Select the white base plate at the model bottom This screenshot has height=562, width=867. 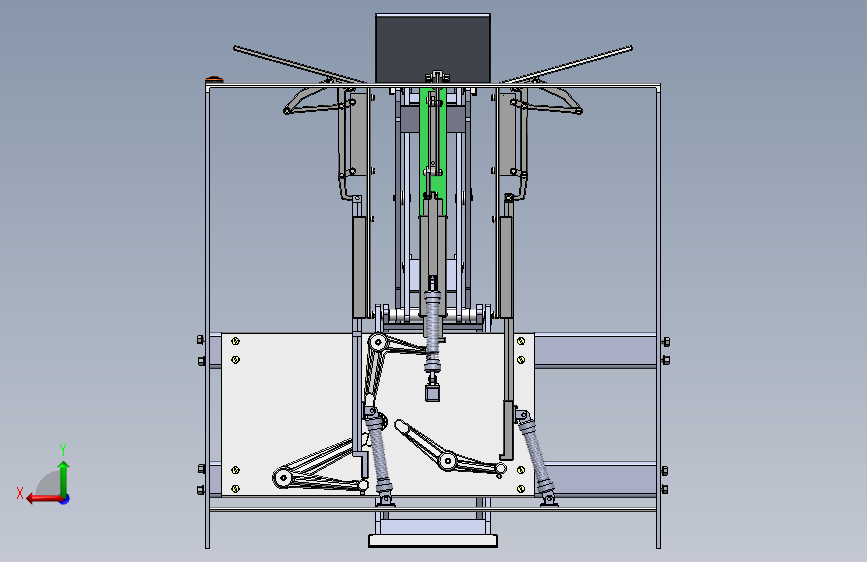(x=433, y=540)
